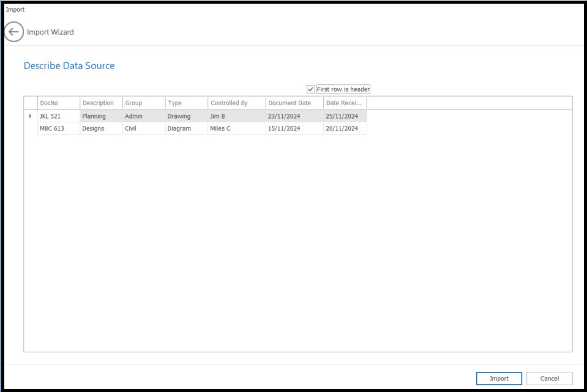
Task: Click the Date Received column header
Action: 345,103
